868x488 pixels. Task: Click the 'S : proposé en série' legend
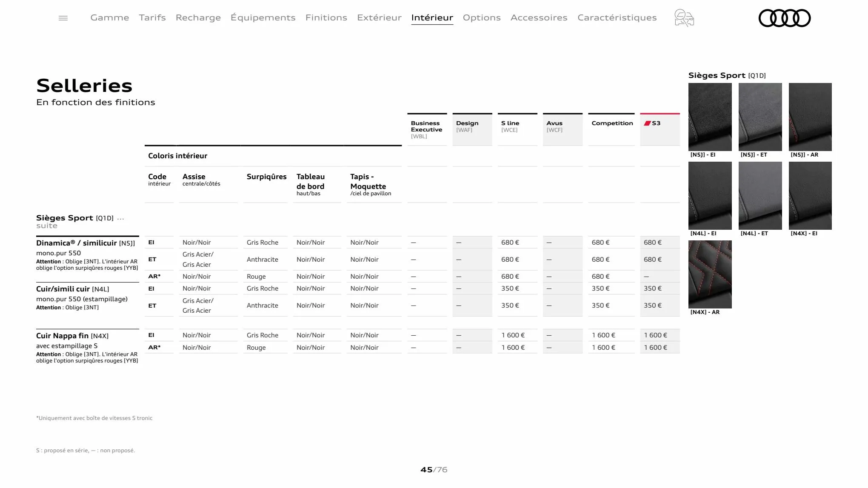(x=86, y=451)
